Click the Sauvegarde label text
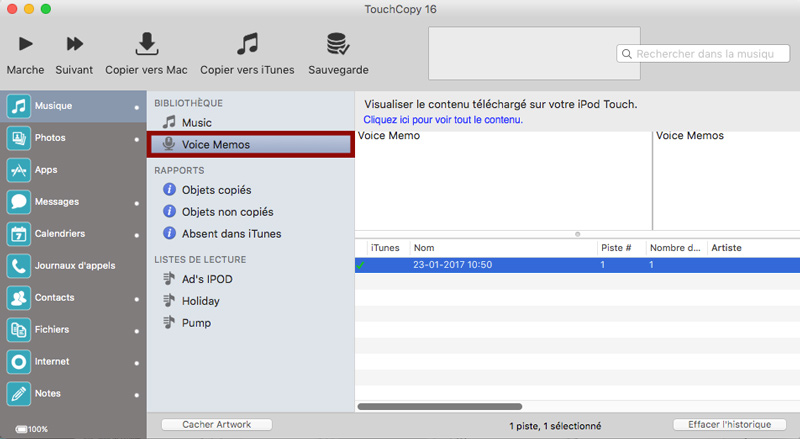Viewport: 800px width, 439px height. pyautogui.click(x=338, y=70)
